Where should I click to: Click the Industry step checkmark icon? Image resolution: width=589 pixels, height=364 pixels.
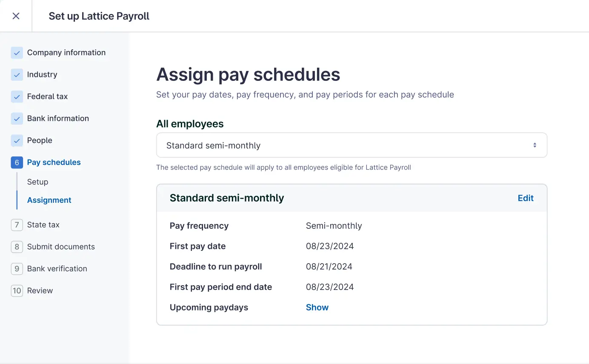[17, 75]
